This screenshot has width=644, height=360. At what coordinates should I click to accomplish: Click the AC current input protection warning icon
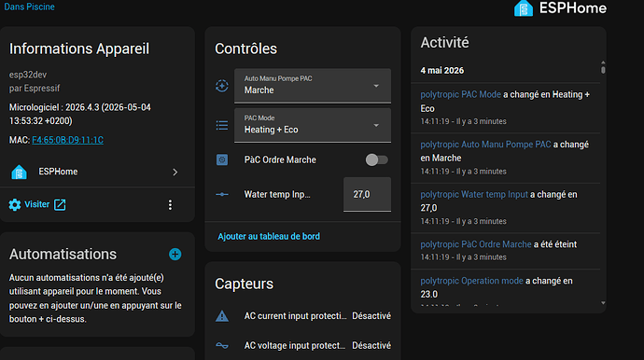click(222, 316)
